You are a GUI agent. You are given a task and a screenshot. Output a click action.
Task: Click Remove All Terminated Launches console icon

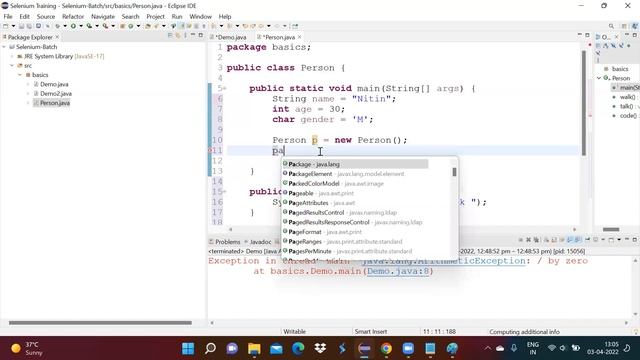pyautogui.click(x=536, y=240)
